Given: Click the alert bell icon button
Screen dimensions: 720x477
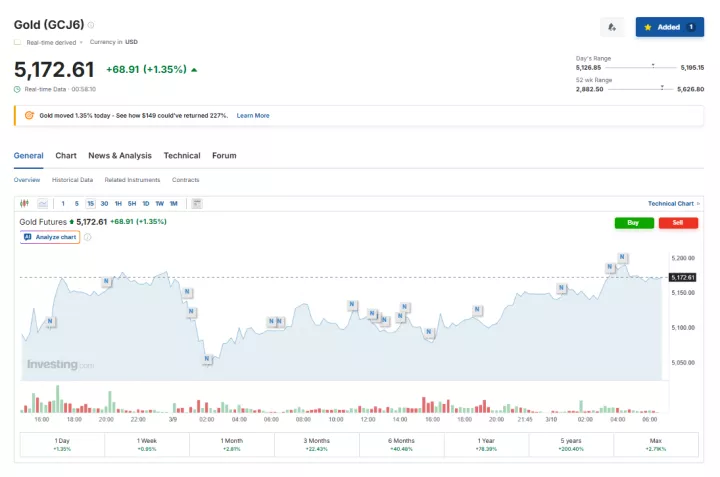Looking at the screenshot, I should point(612,27).
